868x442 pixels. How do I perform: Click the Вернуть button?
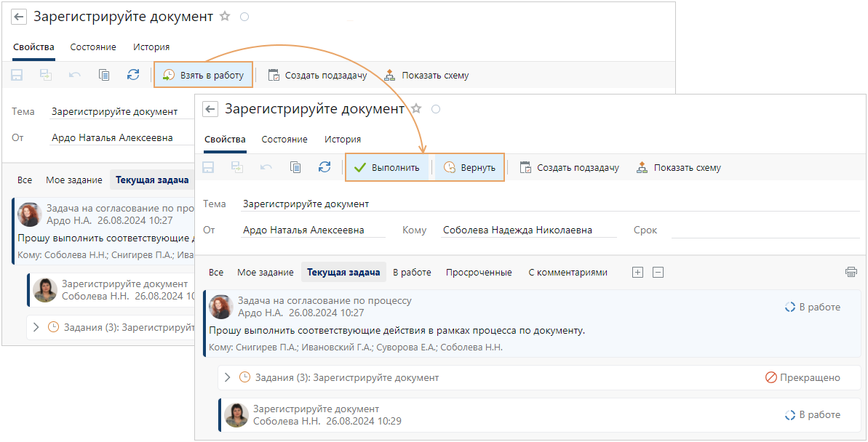(x=469, y=167)
